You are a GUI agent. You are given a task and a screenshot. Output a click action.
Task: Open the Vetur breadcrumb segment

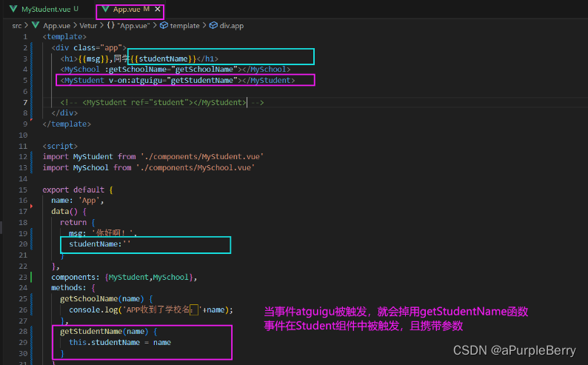tap(88, 26)
